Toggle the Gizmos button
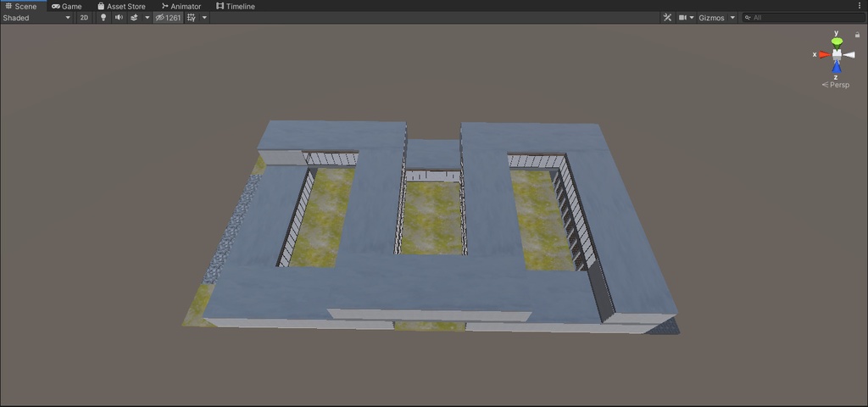Screen dimensions: 868x407 point(711,18)
